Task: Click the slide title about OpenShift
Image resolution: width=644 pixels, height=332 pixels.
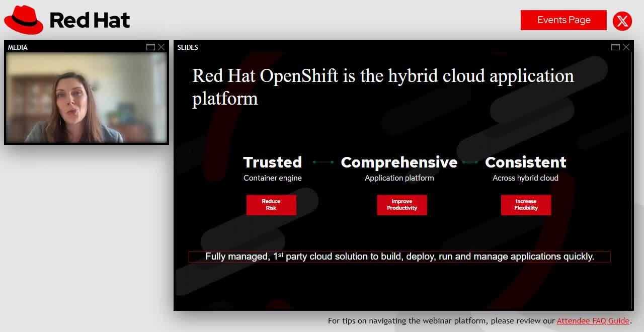Action: [x=383, y=87]
